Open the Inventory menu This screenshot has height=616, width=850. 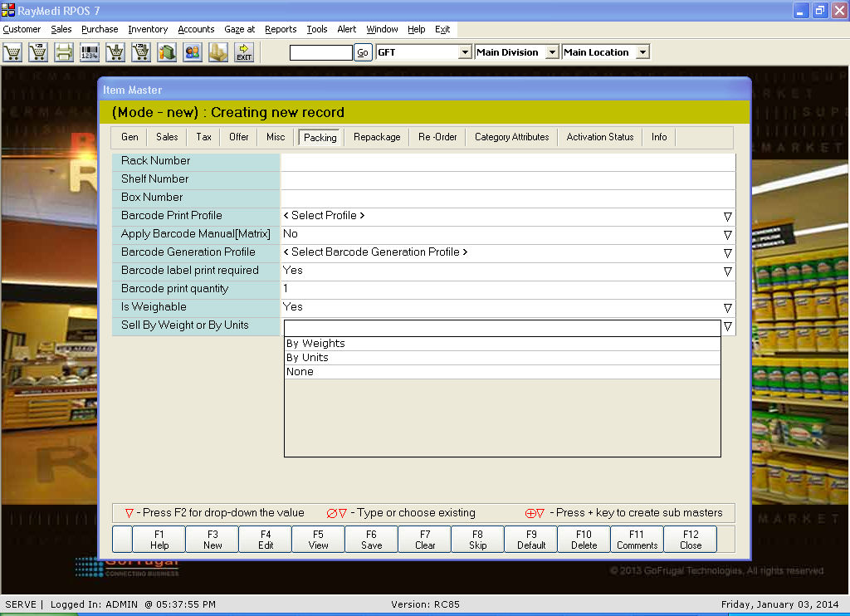[148, 29]
